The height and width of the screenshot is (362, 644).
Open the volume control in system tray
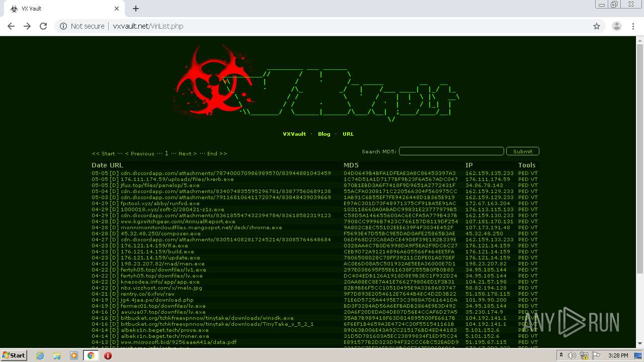(x=572, y=355)
